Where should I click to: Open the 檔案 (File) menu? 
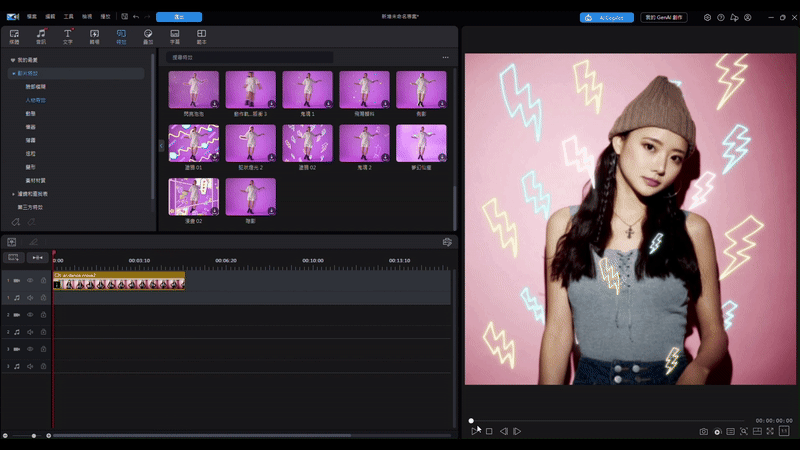pos(33,17)
